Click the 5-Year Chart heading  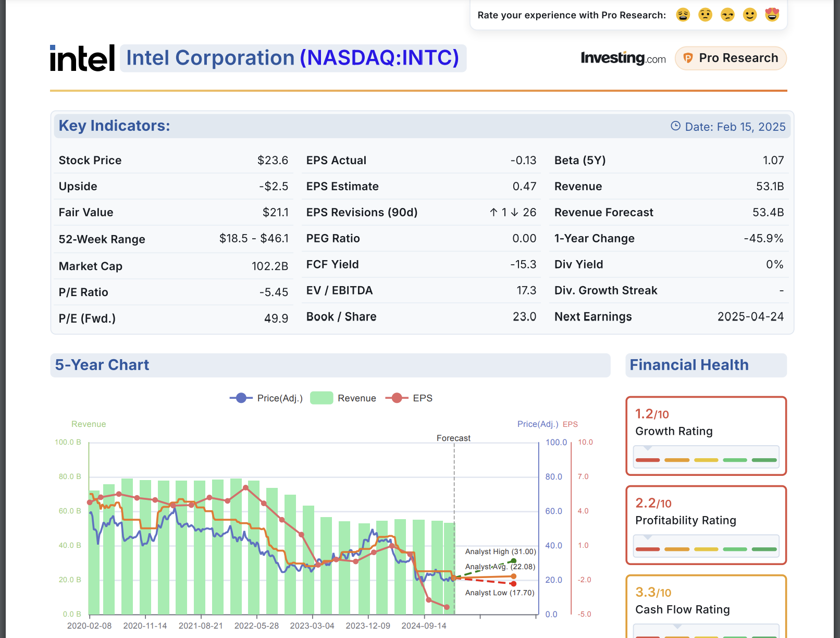point(102,365)
